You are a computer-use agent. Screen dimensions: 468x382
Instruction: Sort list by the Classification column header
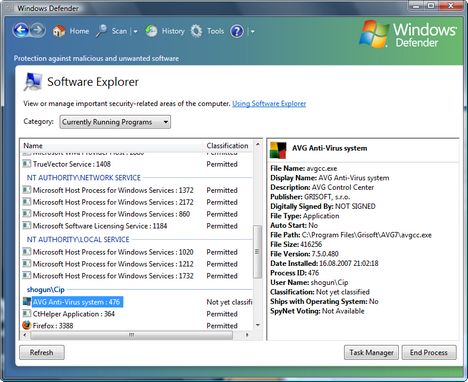pyautogui.click(x=228, y=146)
